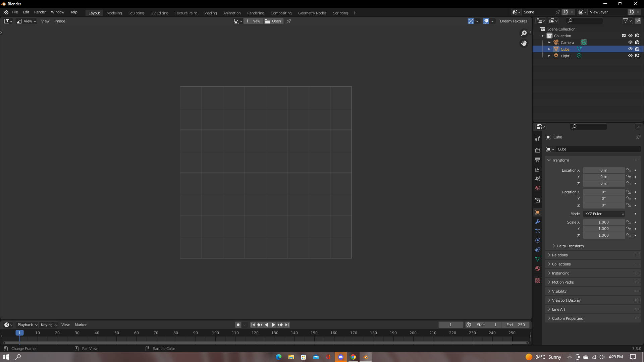Switch to the Shading workspace tab
Viewport: 644px width, 362px height.
coord(210,13)
